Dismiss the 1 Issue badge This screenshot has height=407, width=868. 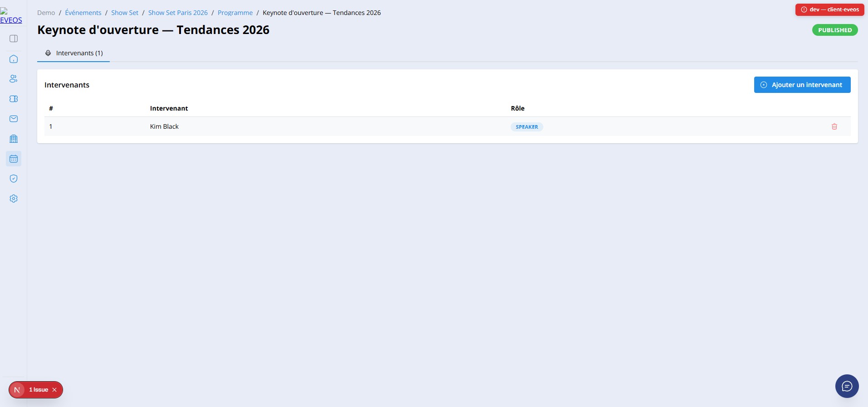[54, 390]
